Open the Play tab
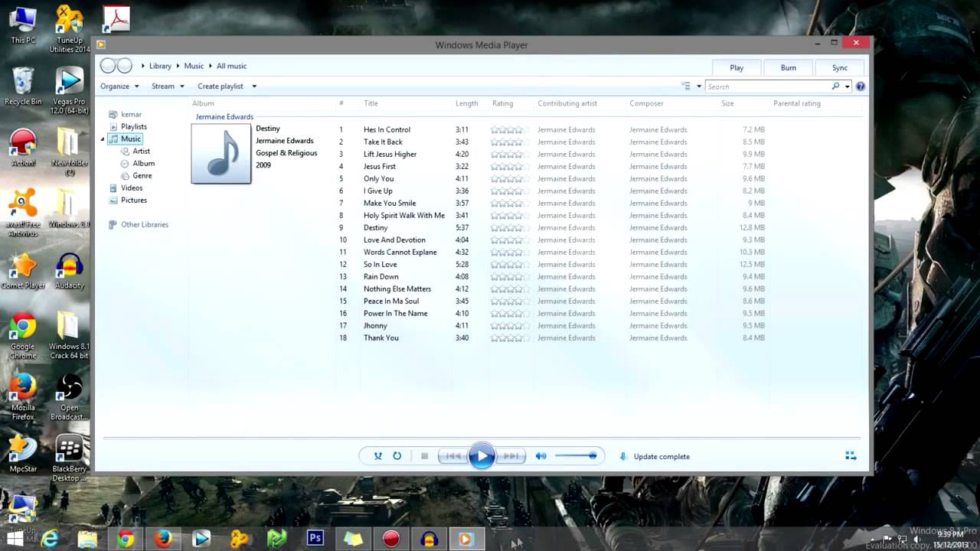 tap(737, 67)
